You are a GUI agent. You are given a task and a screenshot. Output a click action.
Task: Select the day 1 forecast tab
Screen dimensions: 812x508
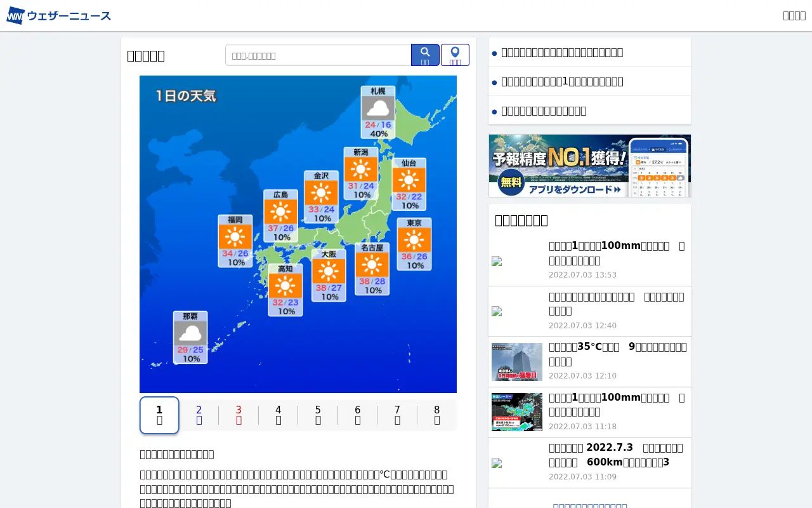[x=159, y=415]
